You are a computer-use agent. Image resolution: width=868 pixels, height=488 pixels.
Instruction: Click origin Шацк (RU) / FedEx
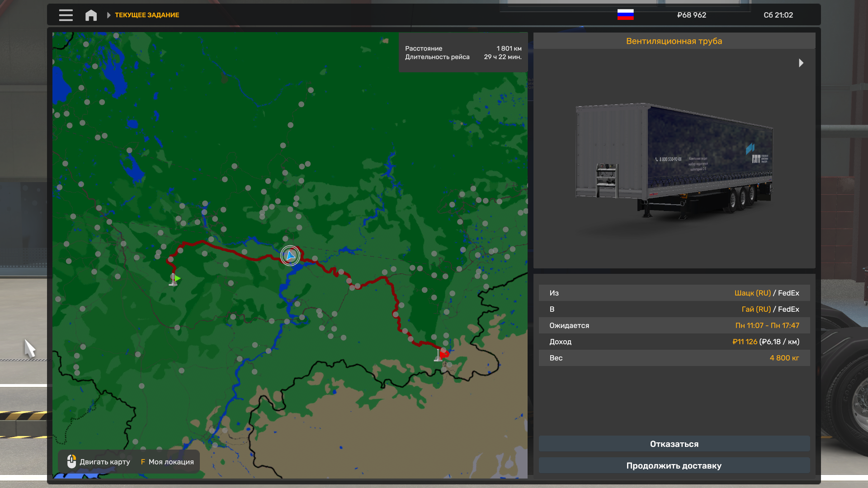tap(767, 293)
